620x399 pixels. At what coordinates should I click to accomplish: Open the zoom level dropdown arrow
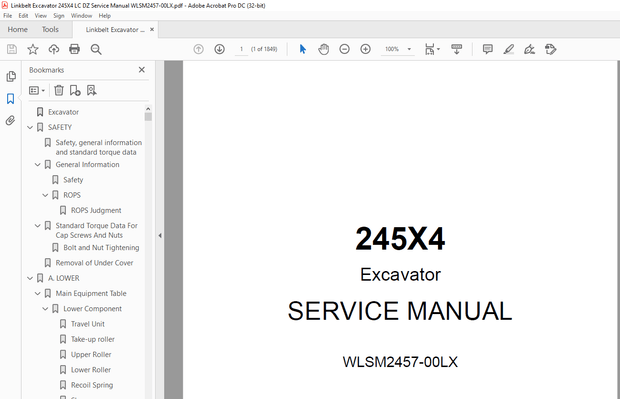click(x=409, y=49)
